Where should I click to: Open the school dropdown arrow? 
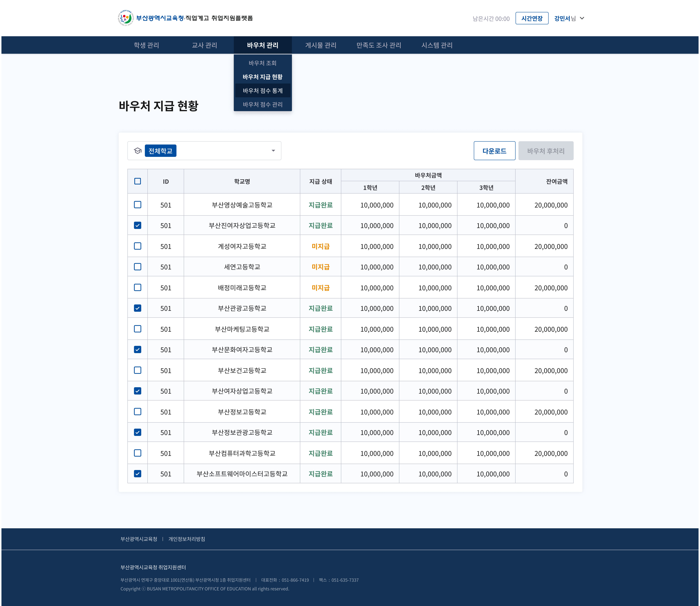tap(273, 151)
